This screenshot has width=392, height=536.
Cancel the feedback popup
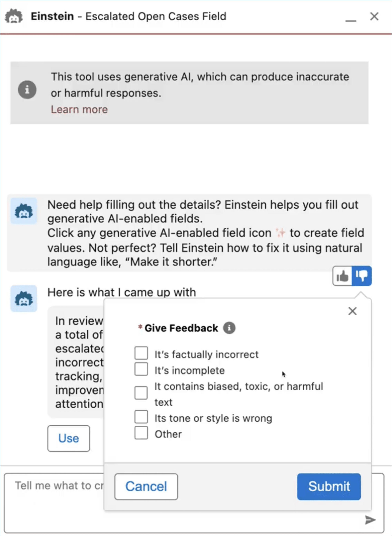(x=146, y=487)
